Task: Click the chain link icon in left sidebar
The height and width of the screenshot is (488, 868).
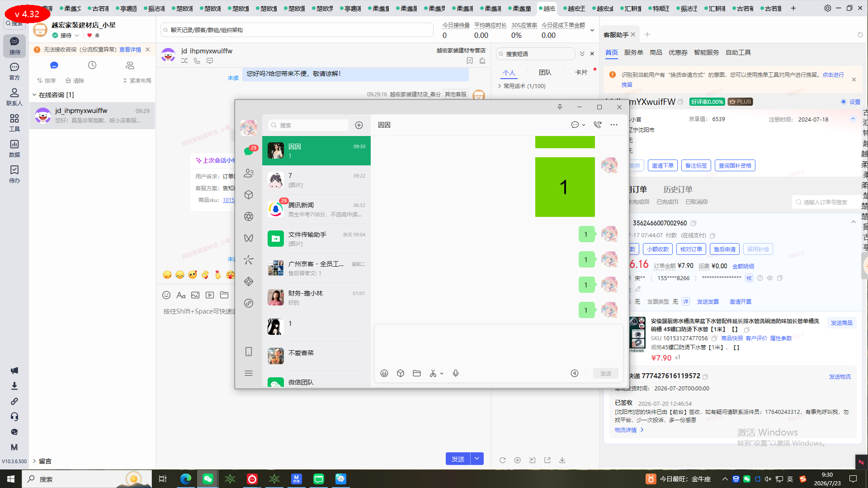Action: pyautogui.click(x=14, y=401)
